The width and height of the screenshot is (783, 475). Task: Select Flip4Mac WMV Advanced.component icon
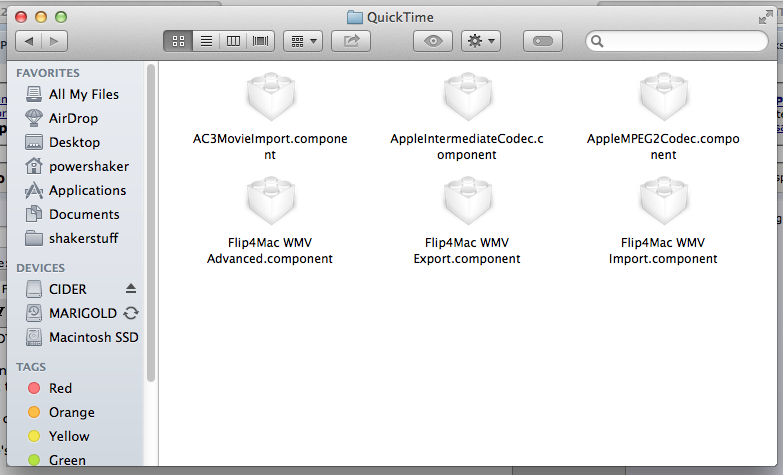(271, 201)
